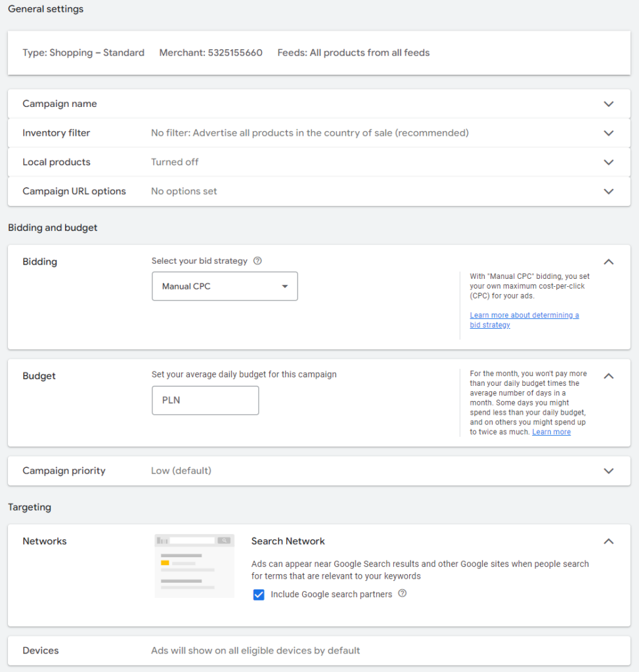
Task: Collapse the Budget section chevron
Action: tap(609, 376)
